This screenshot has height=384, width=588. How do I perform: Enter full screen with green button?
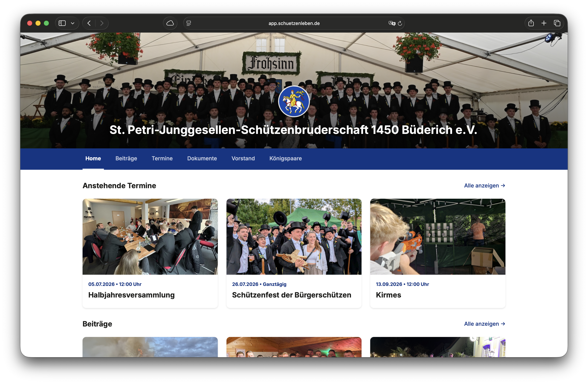click(47, 23)
